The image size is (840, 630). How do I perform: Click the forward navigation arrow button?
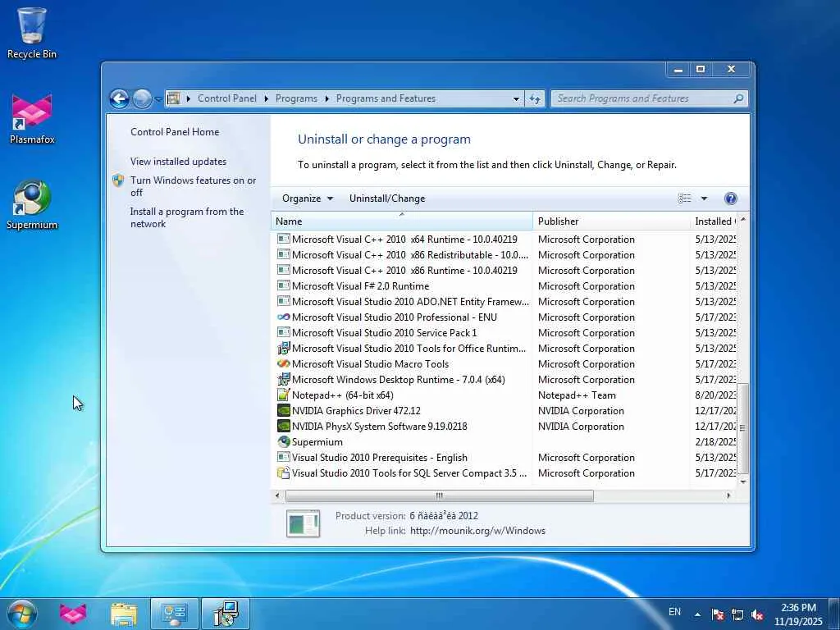(x=142, y=98)
